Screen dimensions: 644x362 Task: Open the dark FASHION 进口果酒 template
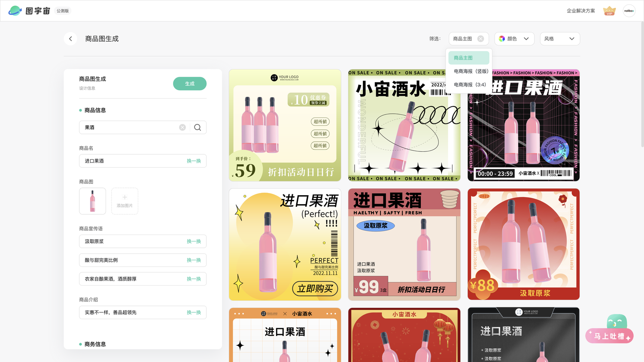click(x=524, y=125)
